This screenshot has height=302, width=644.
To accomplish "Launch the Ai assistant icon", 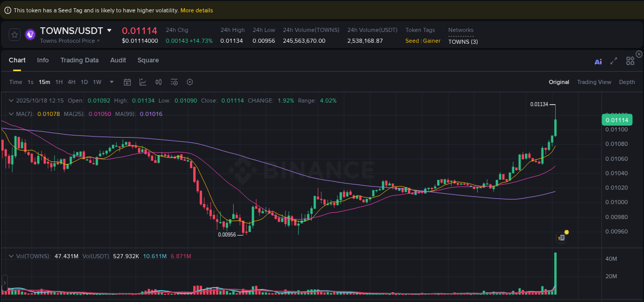I will (x=598, y=61).
